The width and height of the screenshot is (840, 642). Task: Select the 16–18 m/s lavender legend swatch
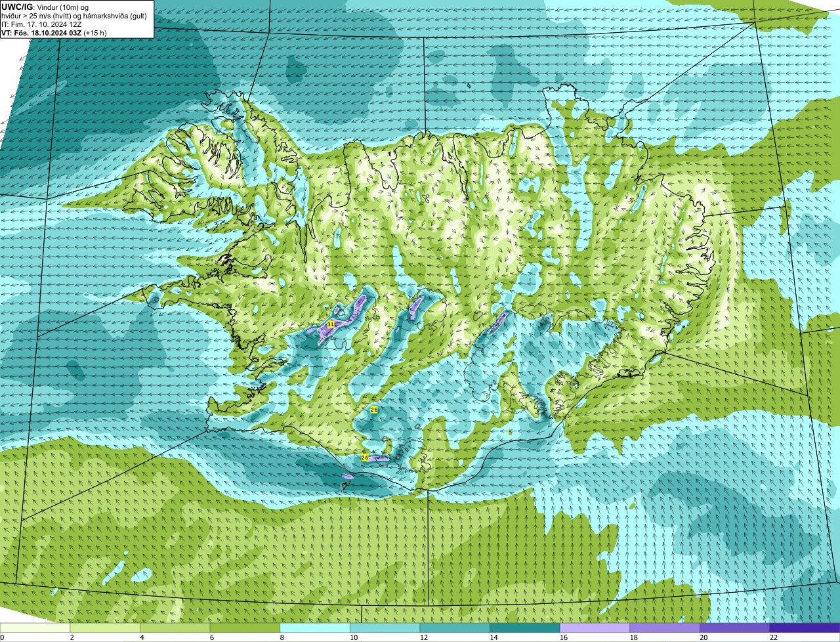click(x=595, y=628)
